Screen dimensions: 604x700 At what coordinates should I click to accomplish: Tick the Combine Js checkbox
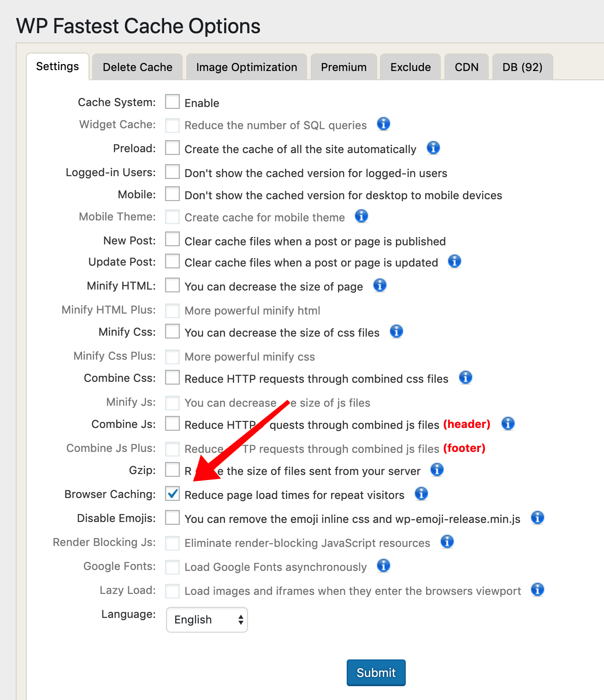point(172,423)
